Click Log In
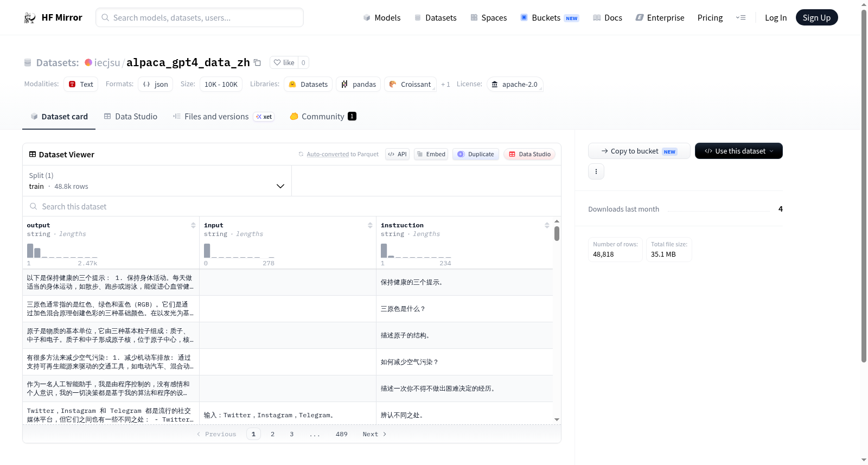Screen dimensions: 868x465 (x=775, y=18)
